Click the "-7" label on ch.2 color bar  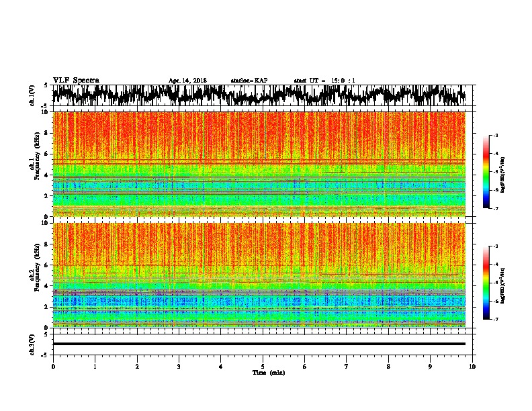click(496, 319)
